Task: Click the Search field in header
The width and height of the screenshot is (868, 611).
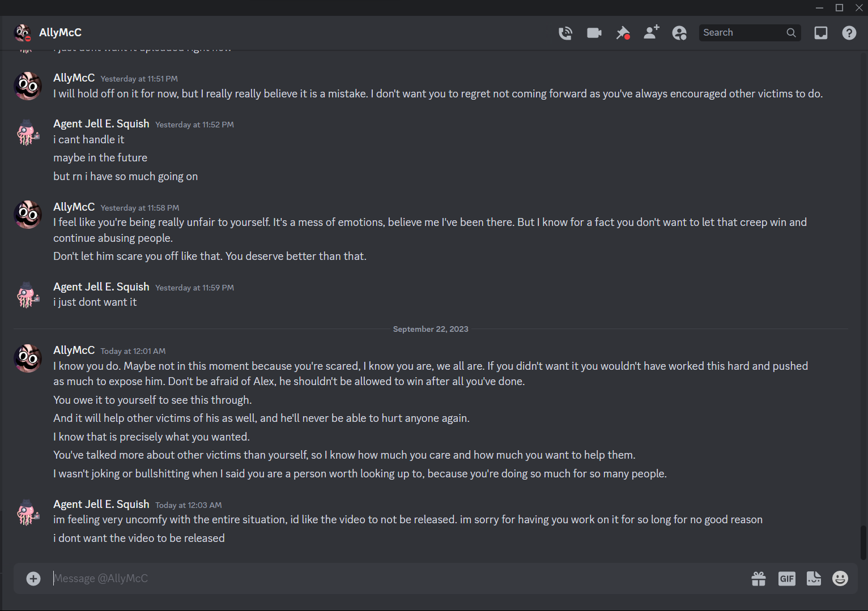Action: pos(743,33)
